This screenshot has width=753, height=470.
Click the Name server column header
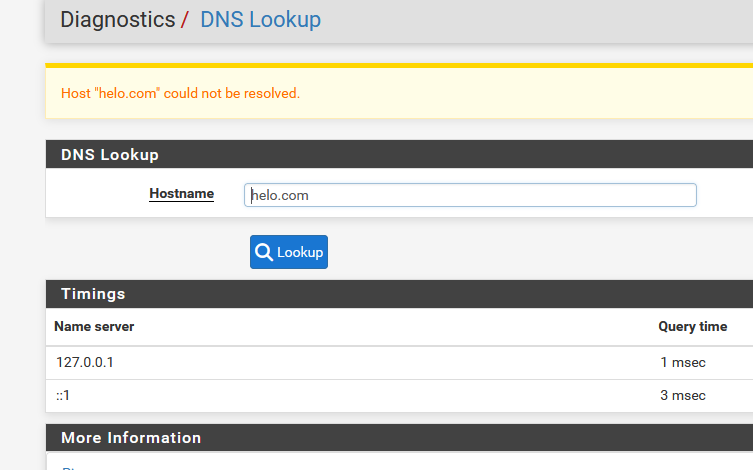coord(94,327)
